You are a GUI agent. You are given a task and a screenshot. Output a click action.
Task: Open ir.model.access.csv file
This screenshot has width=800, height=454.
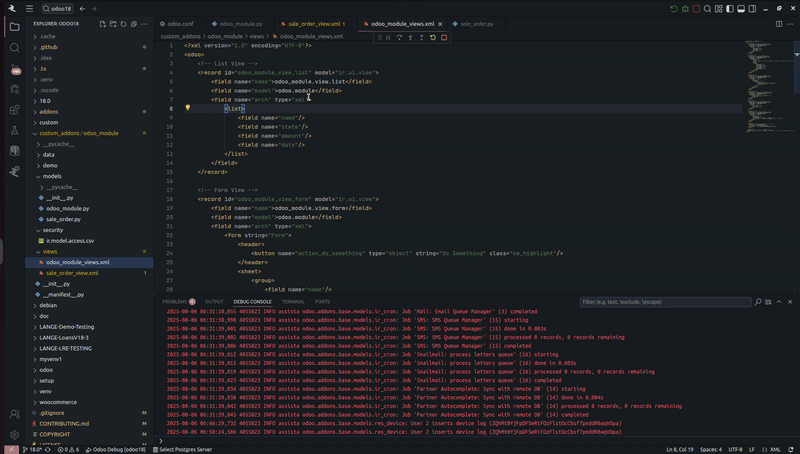coord(70,241)
